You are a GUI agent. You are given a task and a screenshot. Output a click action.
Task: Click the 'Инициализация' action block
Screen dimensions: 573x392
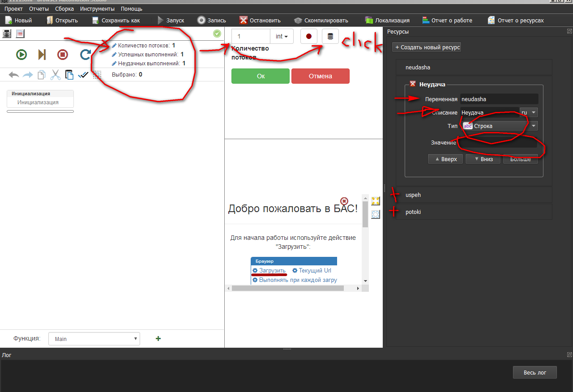click(40, 98)
